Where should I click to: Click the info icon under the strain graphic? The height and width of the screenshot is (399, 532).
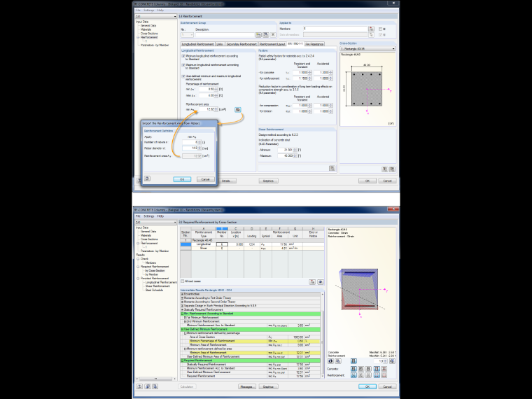330,361
